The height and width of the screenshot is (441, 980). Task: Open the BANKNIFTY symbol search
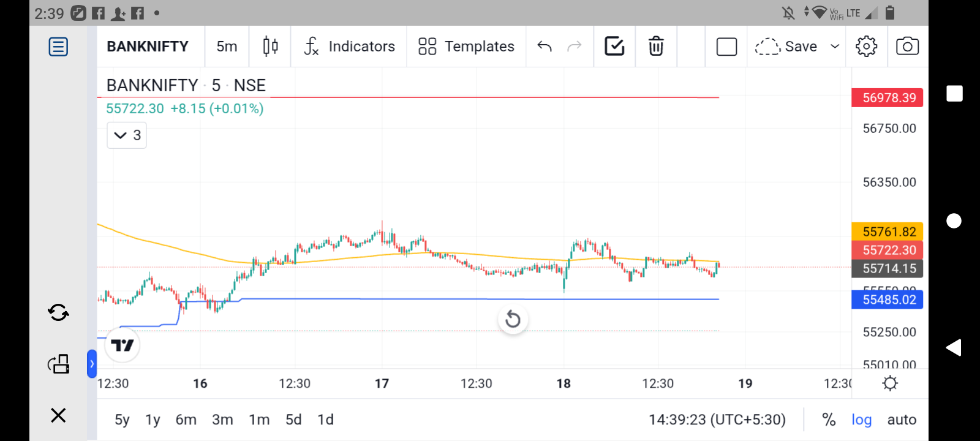(148, 47)
